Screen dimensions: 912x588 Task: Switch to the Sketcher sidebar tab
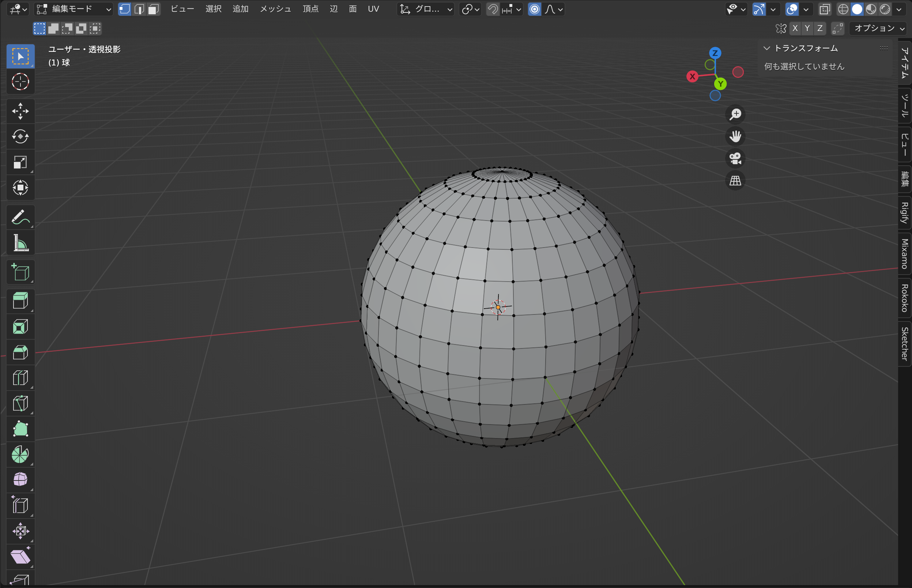click(x=904, y=343)
